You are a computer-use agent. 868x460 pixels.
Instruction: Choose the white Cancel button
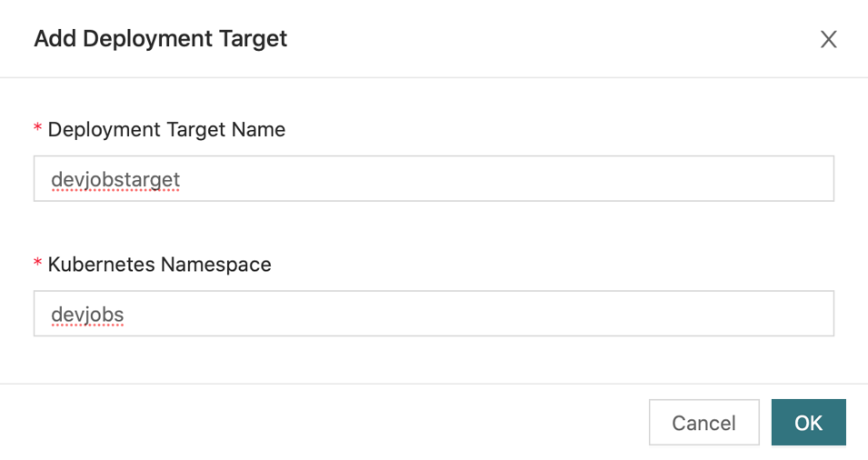click(703, 423)
